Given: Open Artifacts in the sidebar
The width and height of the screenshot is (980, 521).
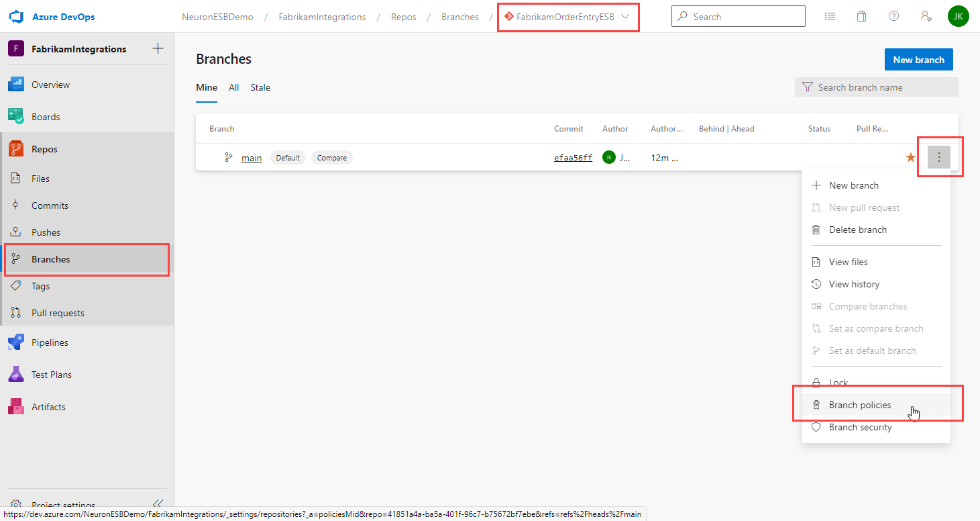Looking at the screenshot, I should (x=87, y=407).
